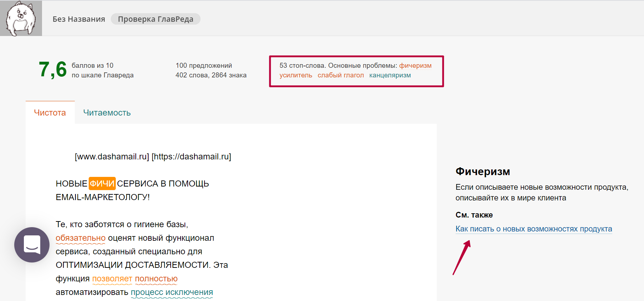
Task: Click the «EMAIL-МАРКЕТОЛОГУ!» heading line
Action: pyautogui.click(x=103, y=197)
